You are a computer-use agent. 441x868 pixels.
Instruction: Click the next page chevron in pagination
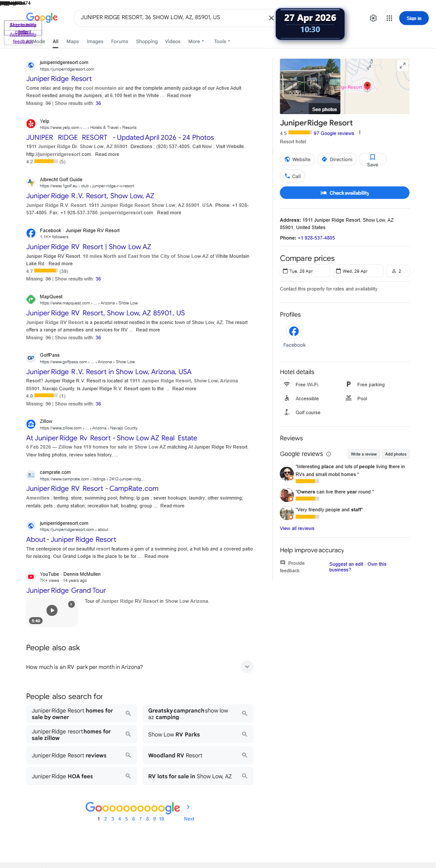click(x=188, y=807)
